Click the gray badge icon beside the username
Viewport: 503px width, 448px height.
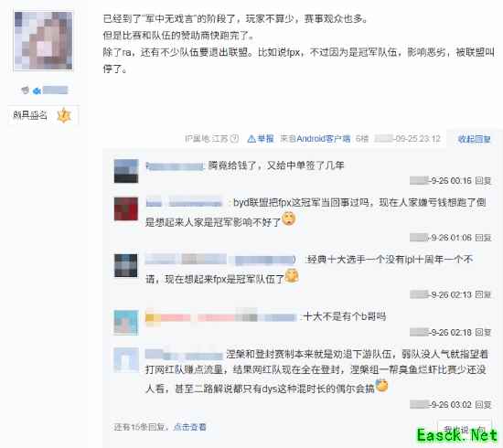click(x=25, y=91)
